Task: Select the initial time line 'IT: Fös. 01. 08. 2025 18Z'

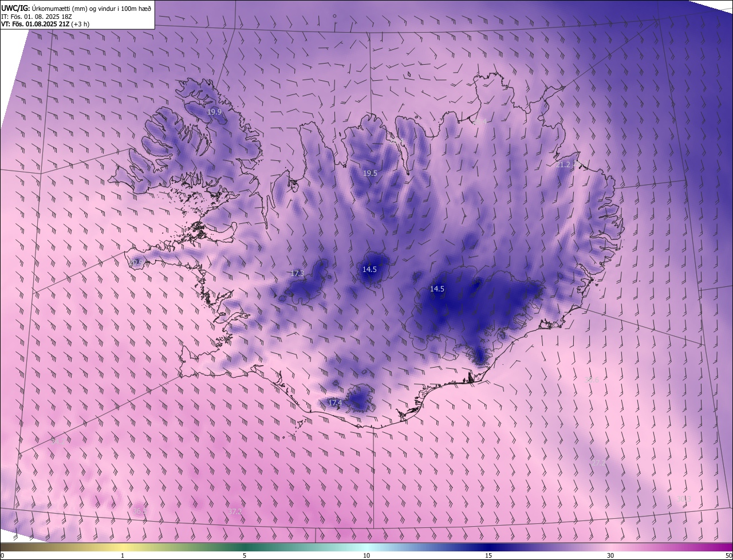Action: tap(36, 16)
